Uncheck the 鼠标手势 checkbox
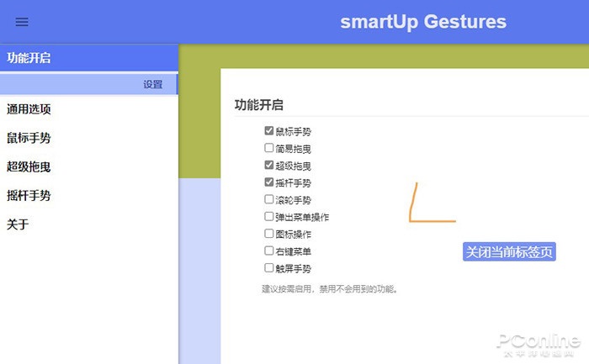589x364 pixels. point(269,130)
